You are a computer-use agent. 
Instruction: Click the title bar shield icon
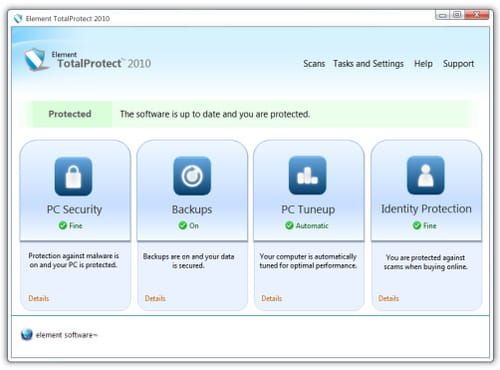click(18, 19)
